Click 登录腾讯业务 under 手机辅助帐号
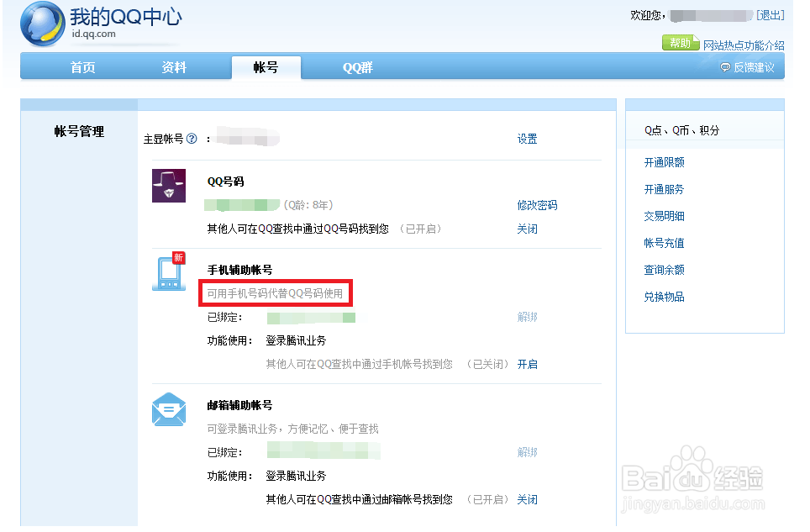This screenshot has width=810, height=532. [296, 340]
